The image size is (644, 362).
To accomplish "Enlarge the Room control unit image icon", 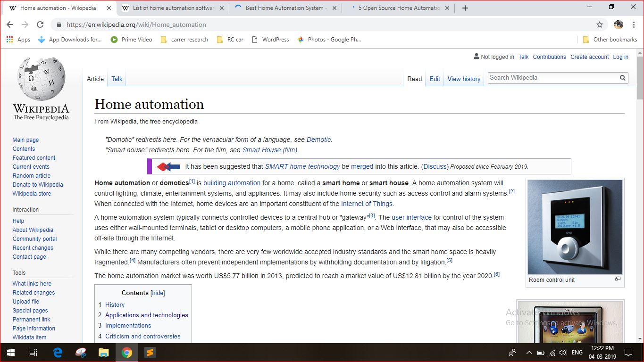I will pyautogui.click(x=618, y=279).
